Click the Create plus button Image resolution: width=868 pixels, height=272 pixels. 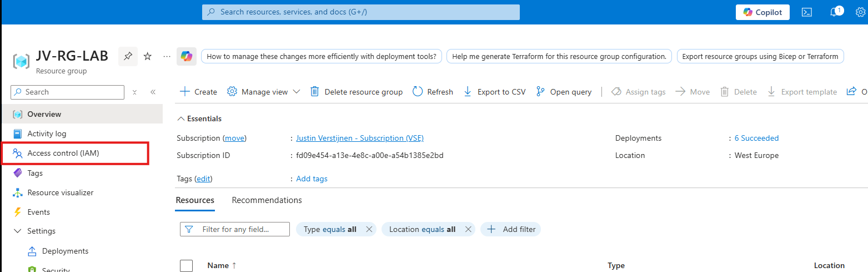(x=198, y=92)
